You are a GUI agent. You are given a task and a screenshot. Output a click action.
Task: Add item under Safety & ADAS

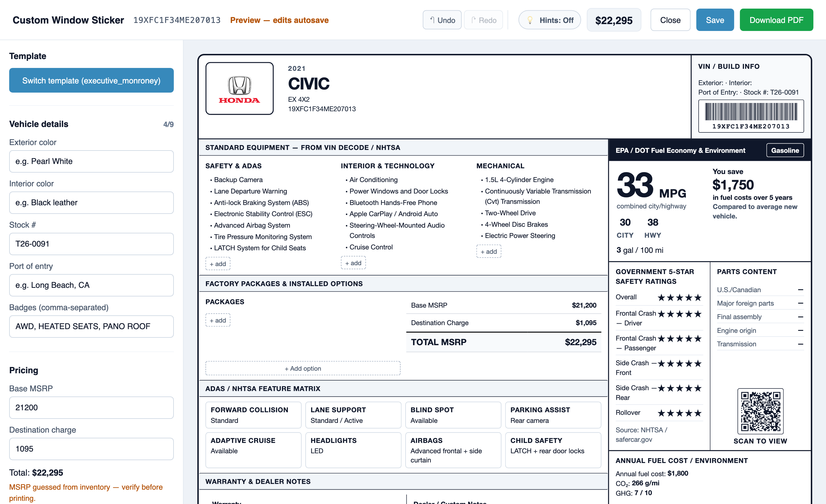pyautogui.click(x=218, y=264)
